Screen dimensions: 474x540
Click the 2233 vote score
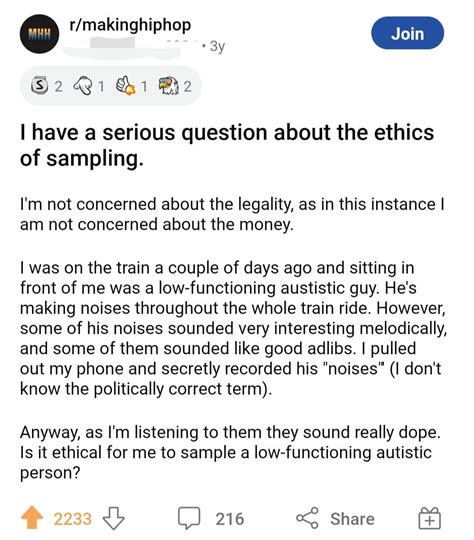point(73,519)
